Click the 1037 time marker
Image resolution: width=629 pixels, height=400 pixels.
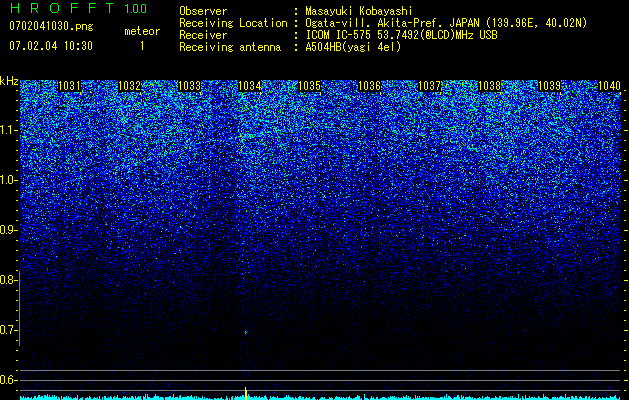click(430, 86)
